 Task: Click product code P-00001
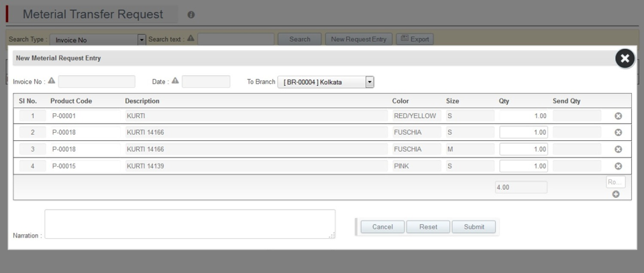coord(85,116)
